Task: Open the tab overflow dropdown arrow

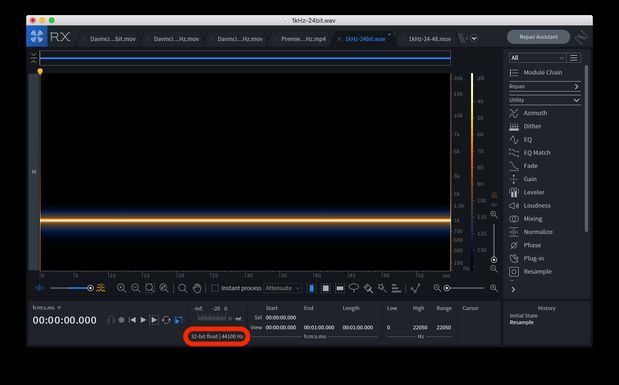Action: (x=474, y=38)
